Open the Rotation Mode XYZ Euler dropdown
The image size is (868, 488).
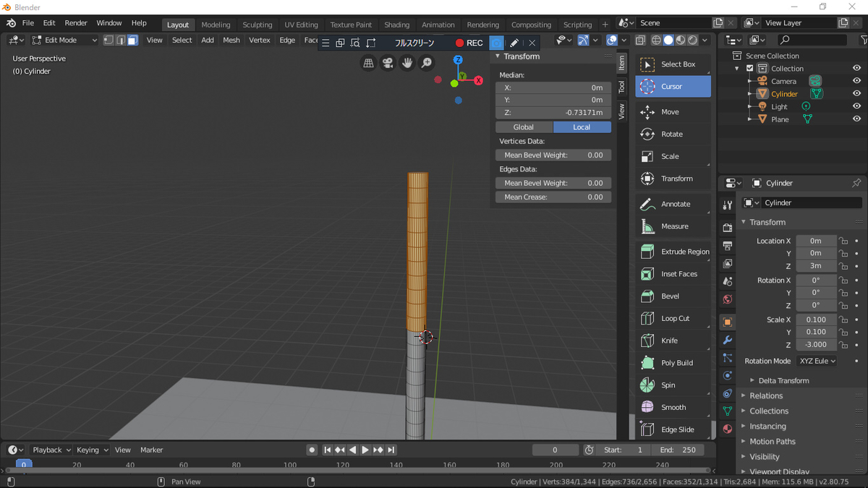tap(817, 361)
